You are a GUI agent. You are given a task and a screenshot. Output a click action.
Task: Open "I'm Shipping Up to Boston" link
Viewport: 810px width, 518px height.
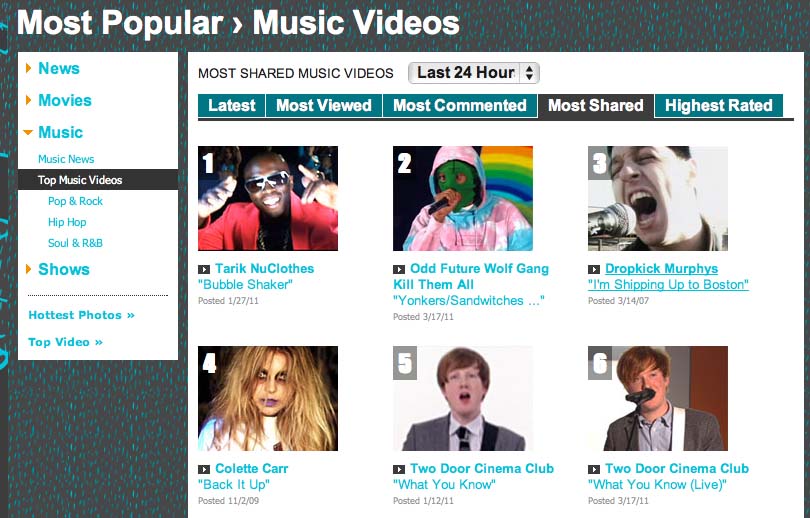click(668, 285)
